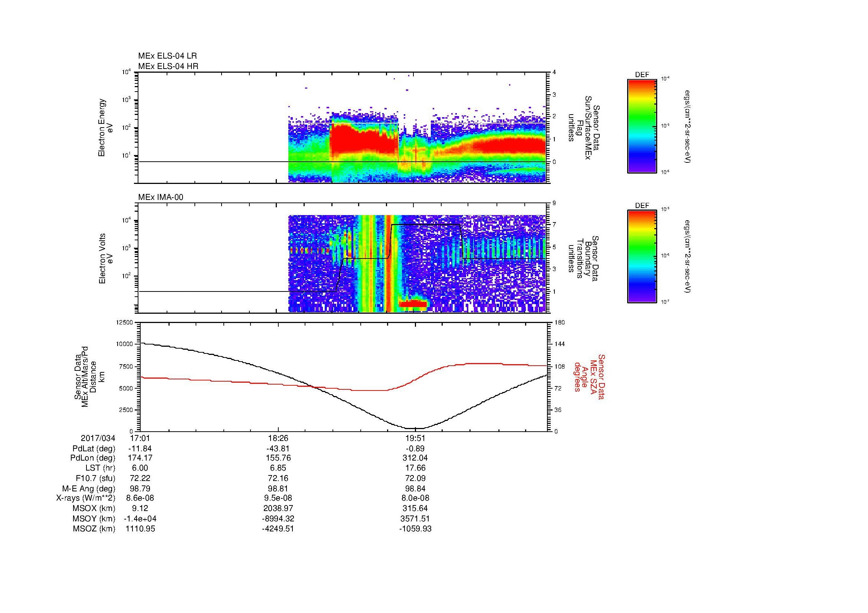Click the altitude axis tick '12500'
The image size is (868, 613).
point(124,322)
